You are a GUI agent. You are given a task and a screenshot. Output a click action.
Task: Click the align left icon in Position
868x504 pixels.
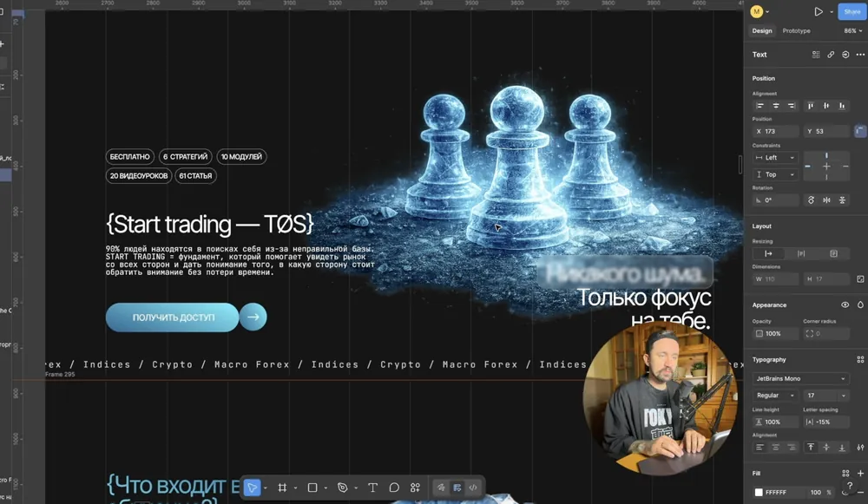pyautogui.click(x=760, y=106)
